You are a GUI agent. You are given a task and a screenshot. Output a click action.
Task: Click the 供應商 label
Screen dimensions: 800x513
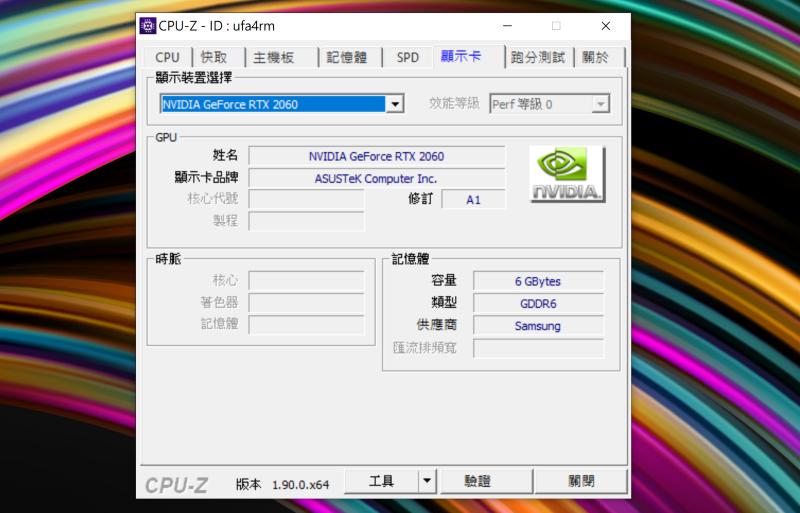[436, 325]
